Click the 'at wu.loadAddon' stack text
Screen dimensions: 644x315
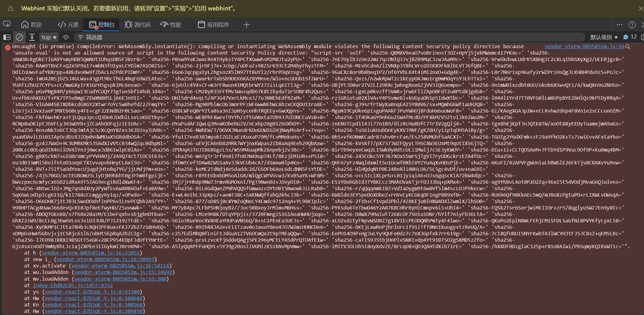point(46,272)
